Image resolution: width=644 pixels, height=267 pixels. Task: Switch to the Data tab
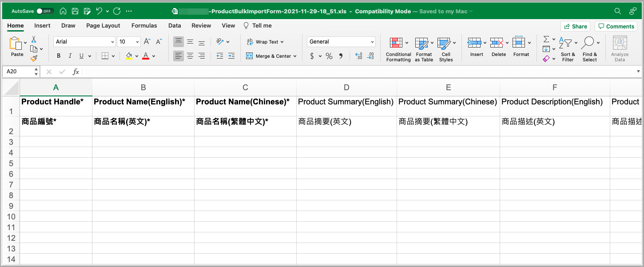pyautogui.click(x=175, y=26)
